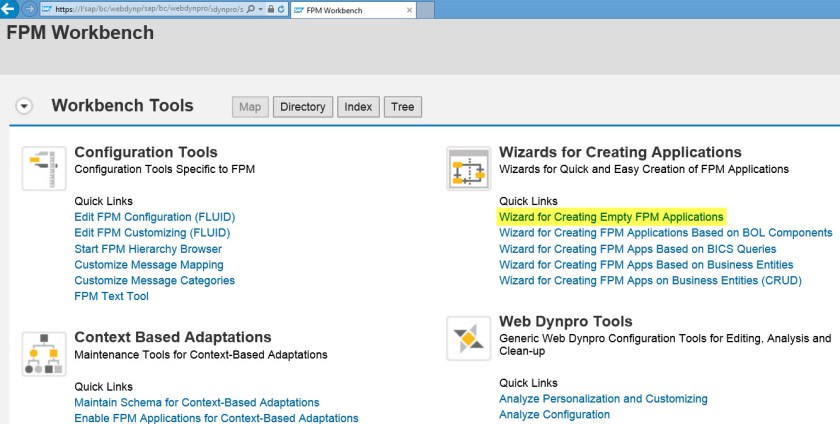Open Edit FPM Customizing (FLUID)
Viewport: 840px width, 424px height.
152,233
